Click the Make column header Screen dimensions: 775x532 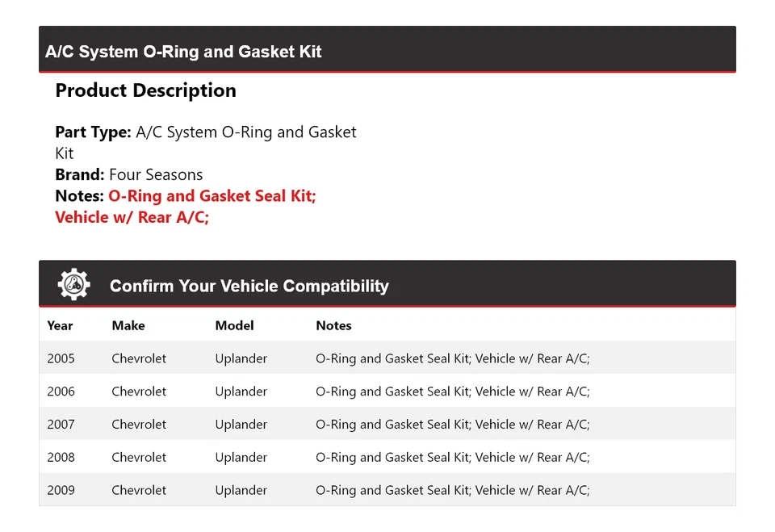pos(128,325)
